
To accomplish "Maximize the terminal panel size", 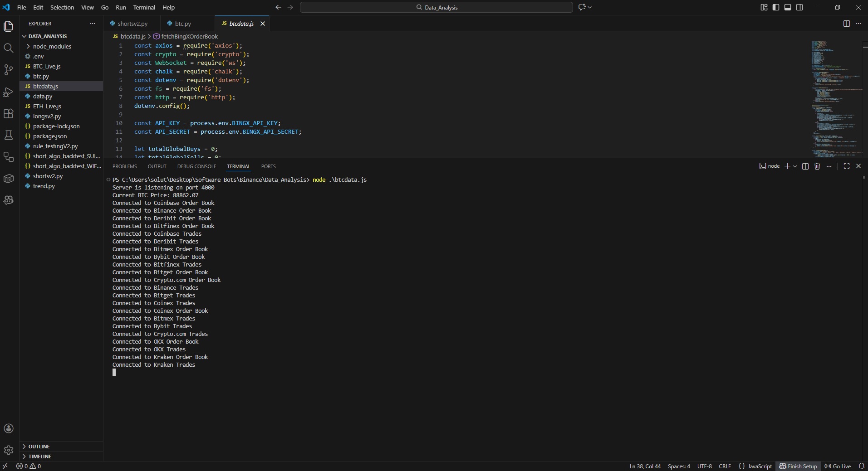I will [x=847, y=166].
